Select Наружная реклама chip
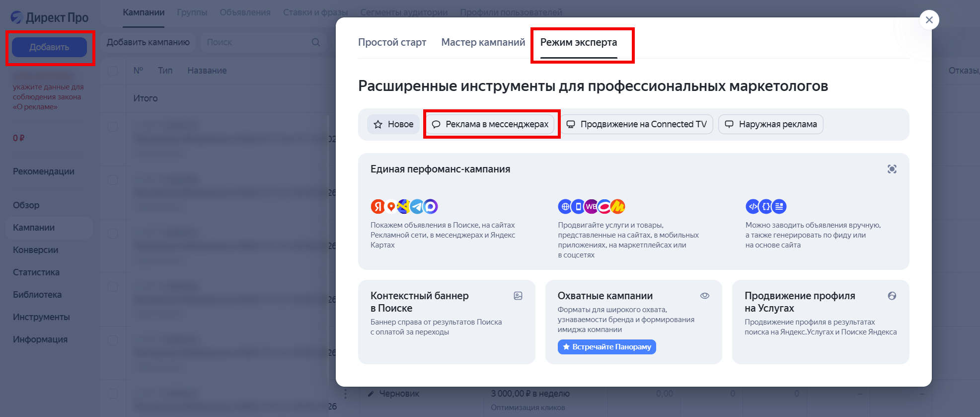This screenshot has height=417, width=980. coord(771,124)
